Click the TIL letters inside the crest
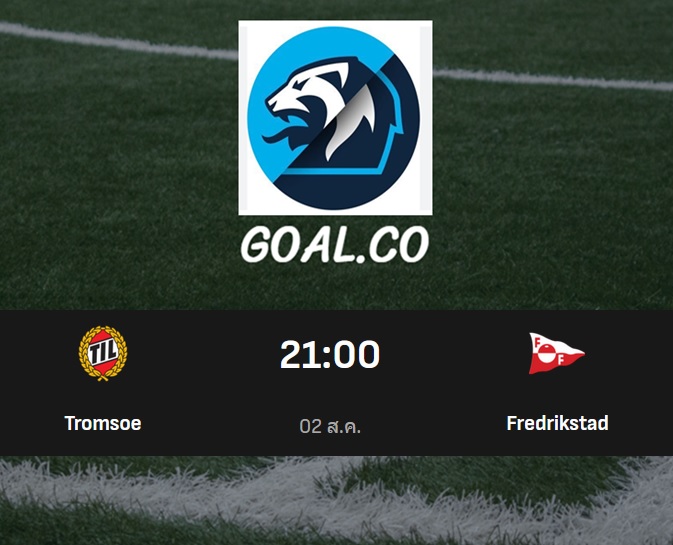This screenshot has width=673, height=545. [103, 353]
